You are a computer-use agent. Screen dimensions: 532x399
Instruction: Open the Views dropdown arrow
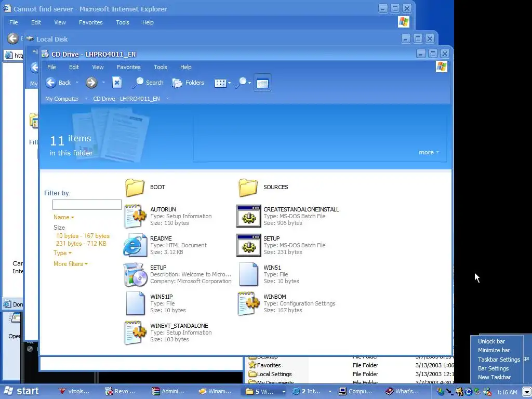pos(229,83)
